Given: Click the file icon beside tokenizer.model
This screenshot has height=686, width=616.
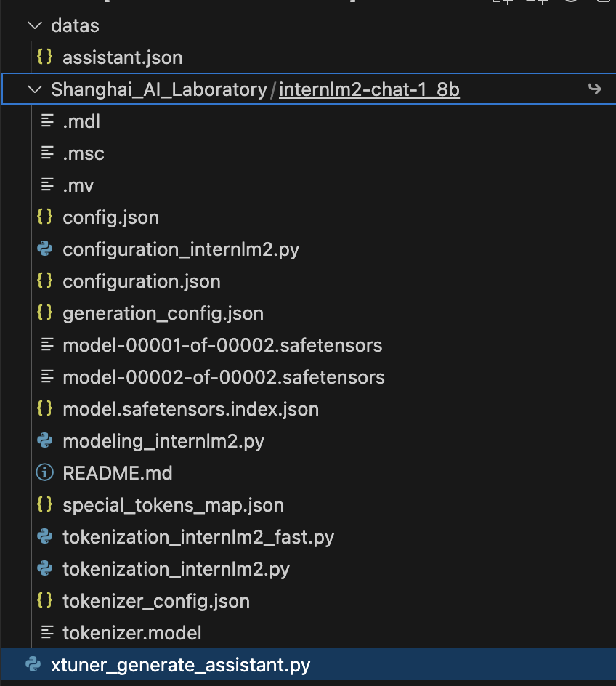Looking at the screenshot, I should (x=47, y=633).
